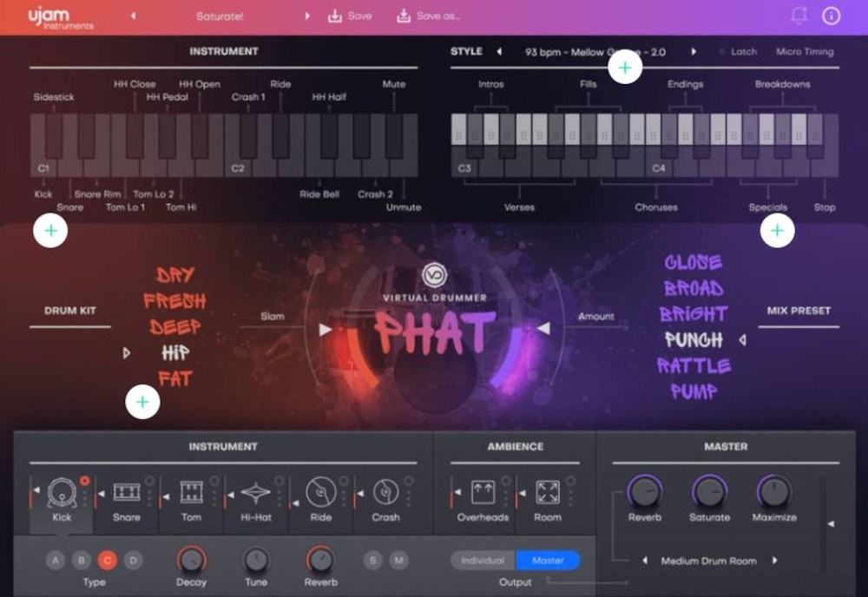
Task: Click the Master Reverb knob
Action: coord(644,491)
